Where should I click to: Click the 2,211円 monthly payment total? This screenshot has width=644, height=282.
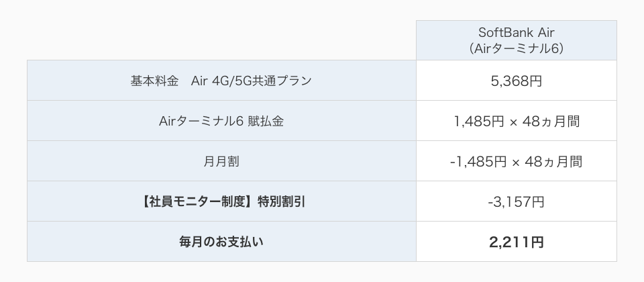516,242
